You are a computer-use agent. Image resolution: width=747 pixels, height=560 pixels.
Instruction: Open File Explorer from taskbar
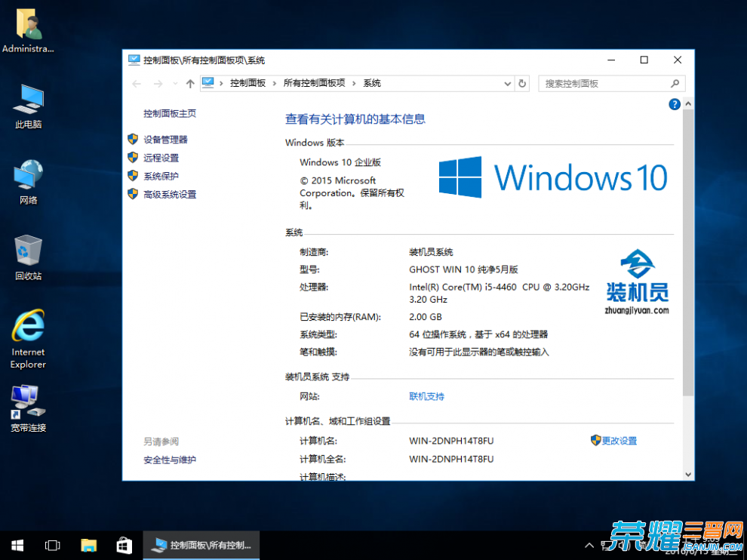tap(88, 545)
